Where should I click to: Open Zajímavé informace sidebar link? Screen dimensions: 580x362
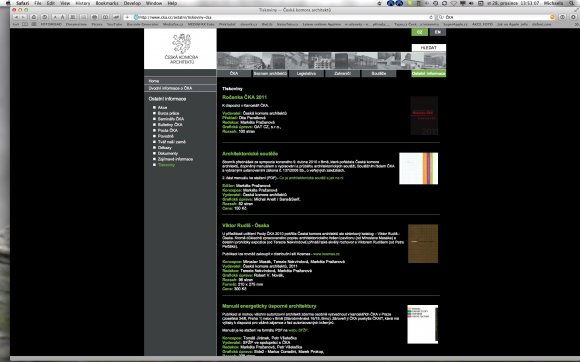click(175, 159)
